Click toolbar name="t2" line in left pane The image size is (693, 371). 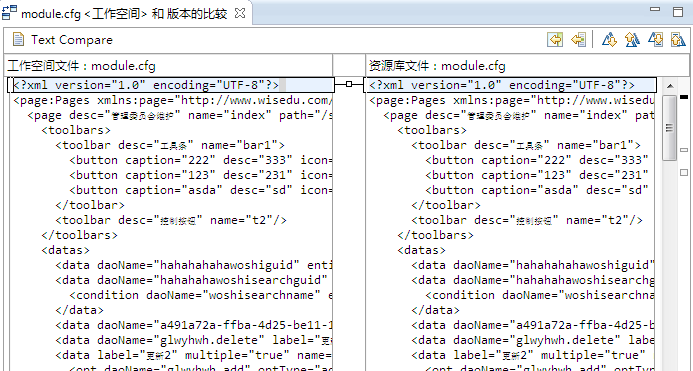coord(171,220)
